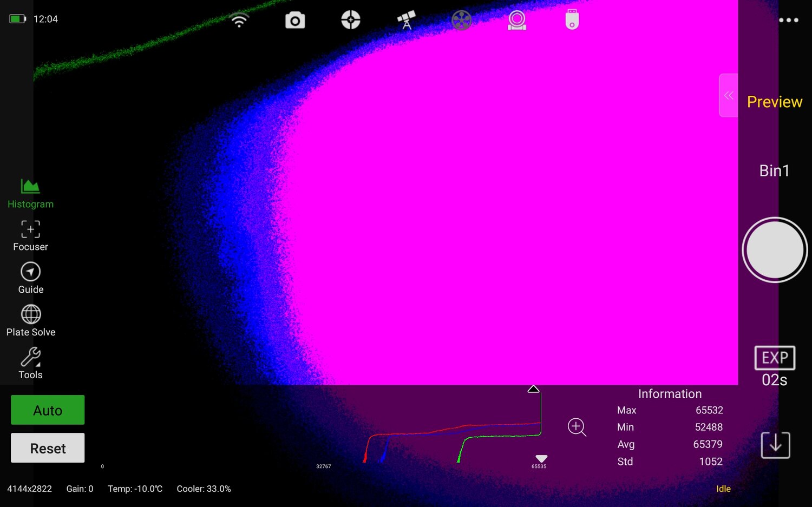This screenshot has height=507, width=812.
Task: Open camera settings from top toolbar
Action: pyautogui.click(x=295, y=19)
